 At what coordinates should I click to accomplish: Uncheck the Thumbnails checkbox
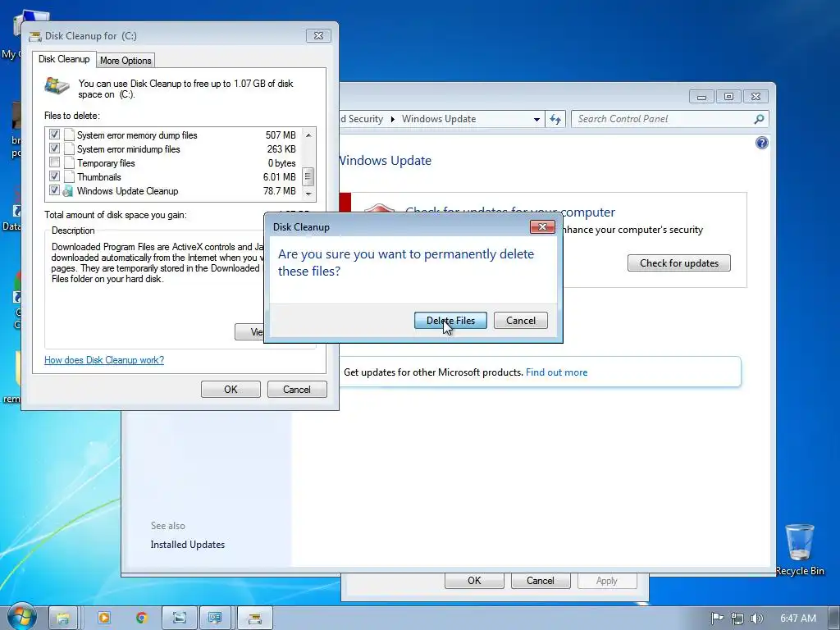pos(54,176)
